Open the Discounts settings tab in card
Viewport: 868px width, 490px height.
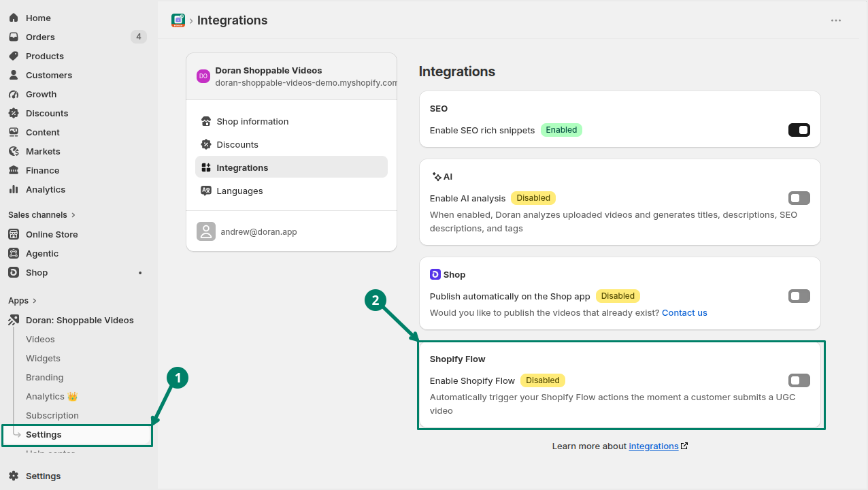pyautogui.click(x=291, y=144)
